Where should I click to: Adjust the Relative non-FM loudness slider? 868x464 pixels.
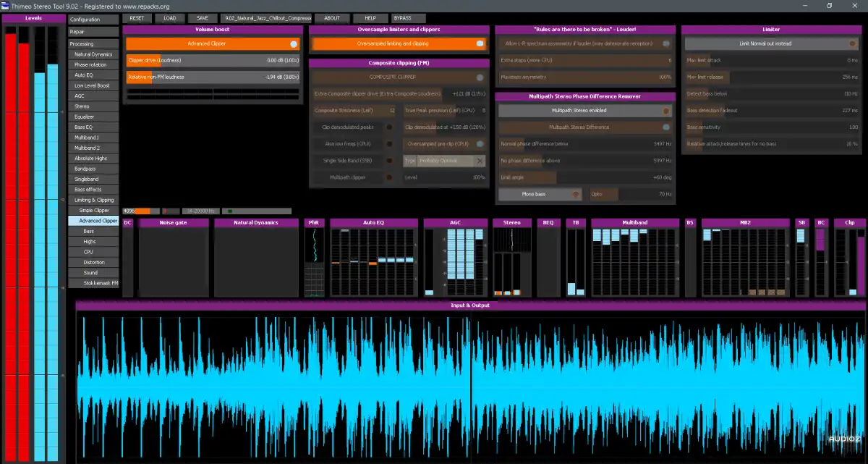[x=213, y=77]
